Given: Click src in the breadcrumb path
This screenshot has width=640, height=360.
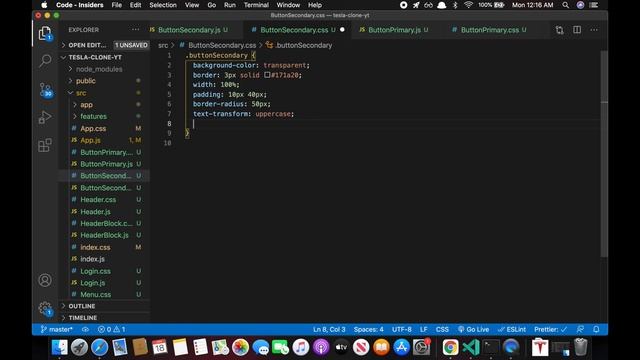Looking at the screenshot, I should coord(163,45).
